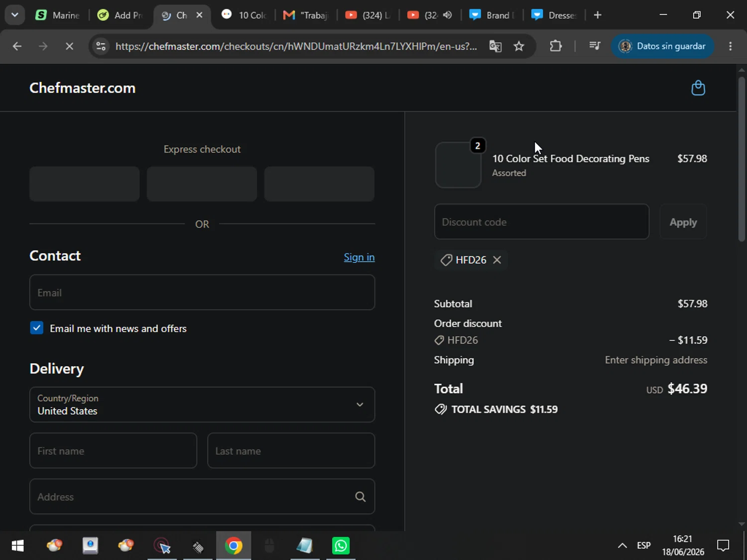This screenshot has width=747, height=560.
Task: Show hidden system tray icons
Action: tap(622, 546)
